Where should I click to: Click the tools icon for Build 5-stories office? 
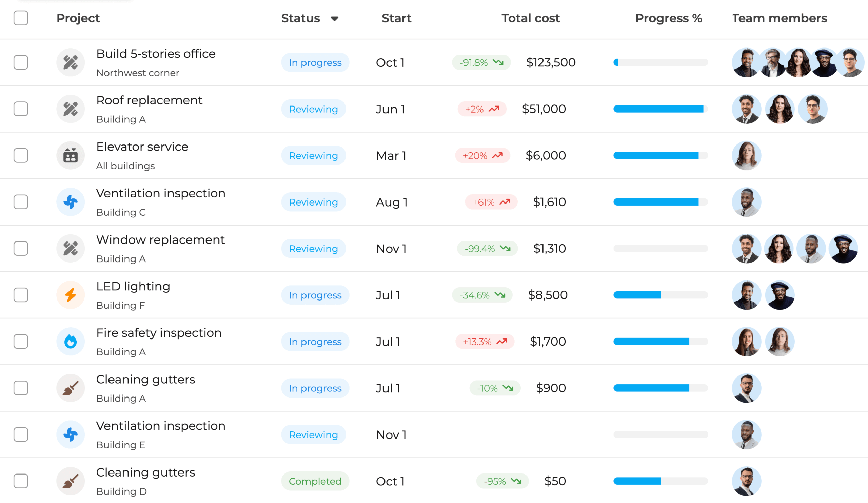click(71, 62)
